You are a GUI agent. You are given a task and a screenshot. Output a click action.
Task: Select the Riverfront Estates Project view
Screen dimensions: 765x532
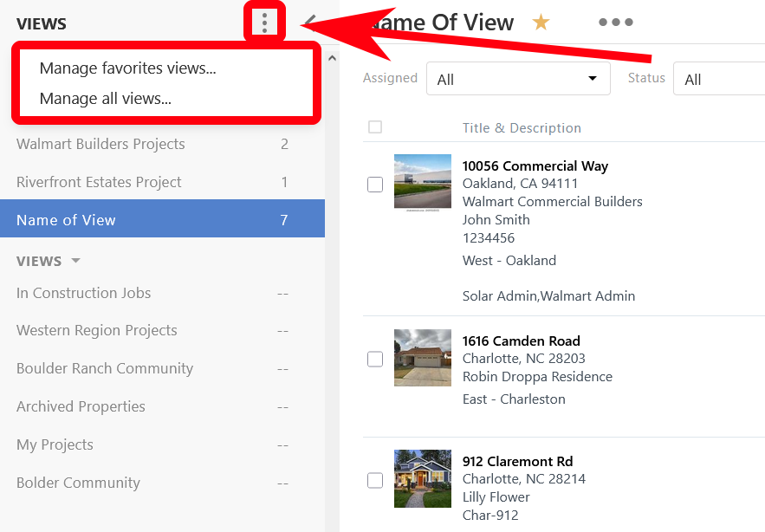(x=99, y=183)
